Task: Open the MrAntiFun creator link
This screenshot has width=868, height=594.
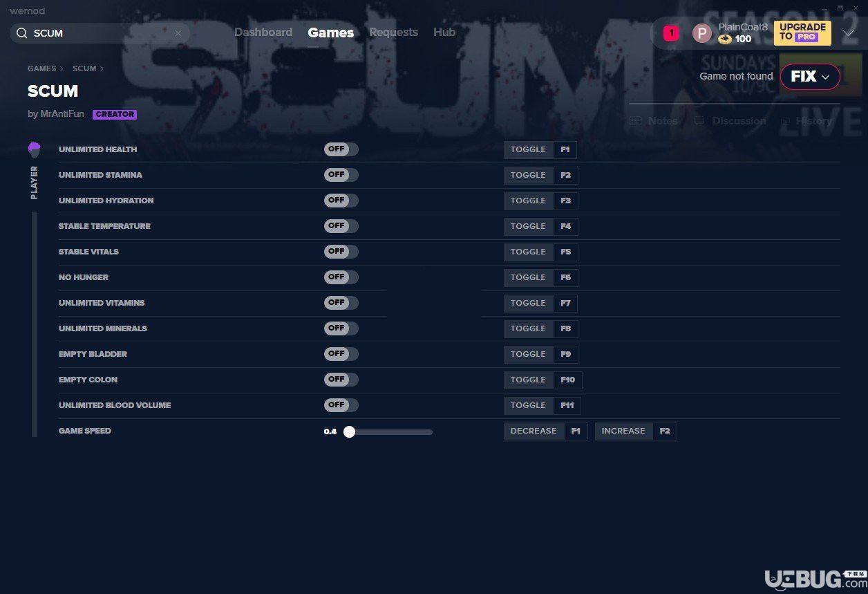Action: [62, 114]
